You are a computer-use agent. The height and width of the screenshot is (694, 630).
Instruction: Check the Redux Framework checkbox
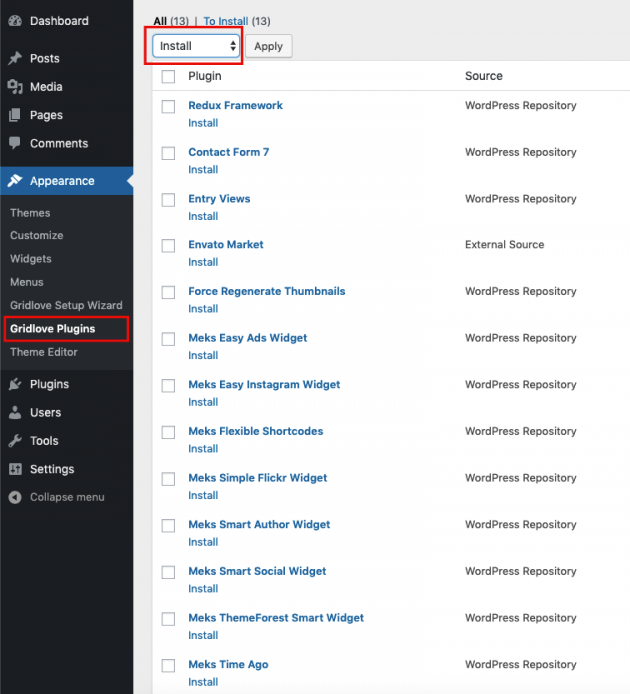click(x=168, y=106)
